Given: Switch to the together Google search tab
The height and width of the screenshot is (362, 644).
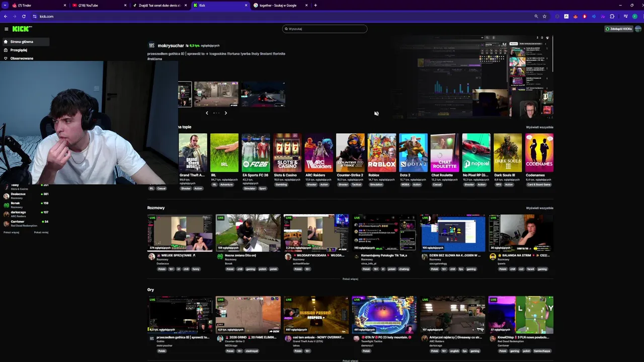Looking at the screenshot, I should tap(280, 5).
